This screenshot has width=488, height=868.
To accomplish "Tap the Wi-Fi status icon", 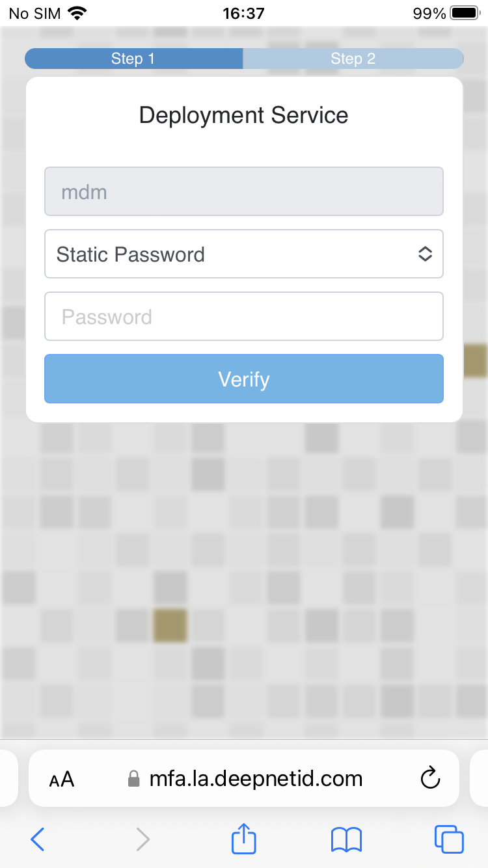I will tap(77, 13).
